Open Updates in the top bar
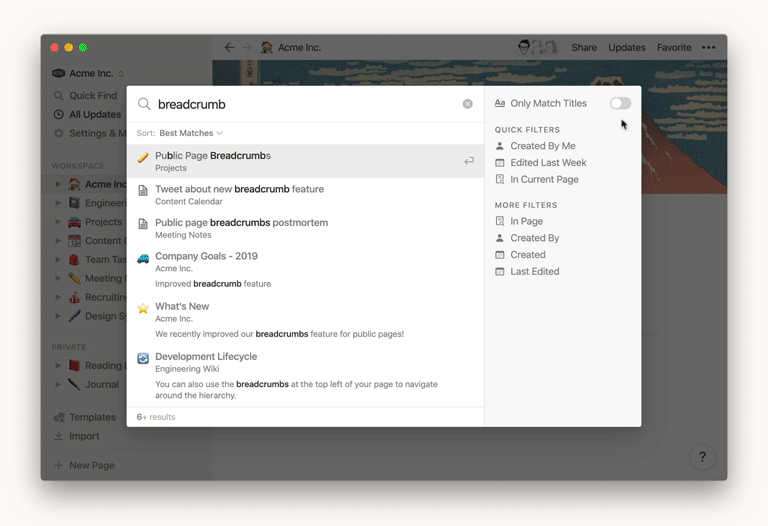 pyautogui.click(x=627, y=47)
